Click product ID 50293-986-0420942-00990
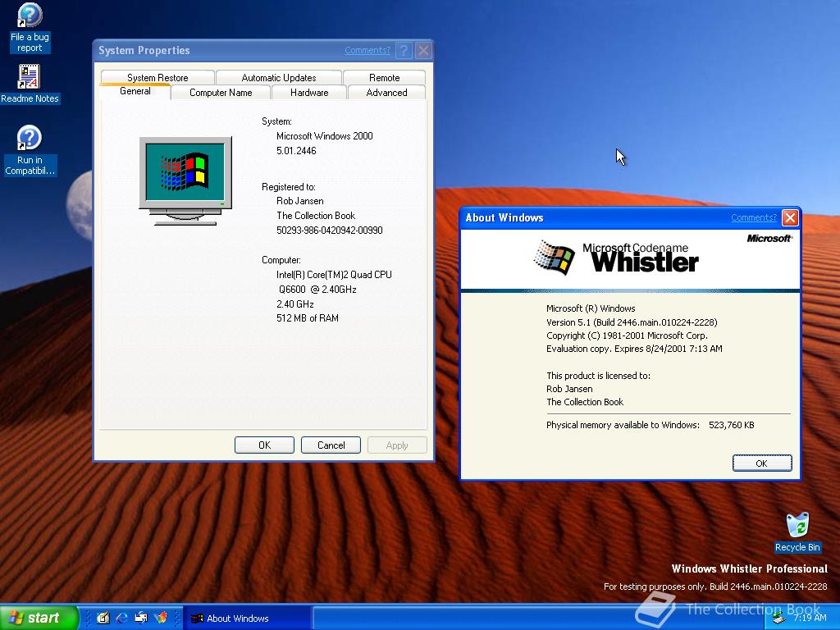The height and width of the screenshot is (630, 840). 330,231
